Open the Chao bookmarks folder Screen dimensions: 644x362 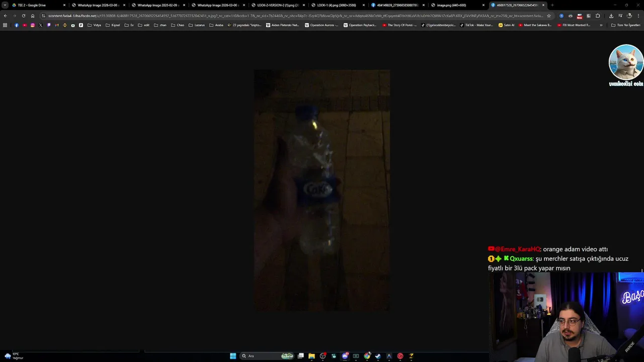178,25
